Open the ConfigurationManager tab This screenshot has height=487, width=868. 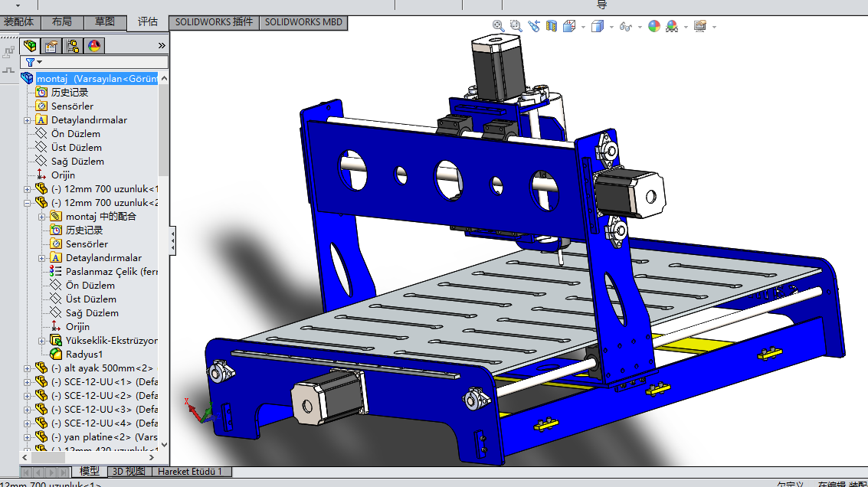(x=73, y=45)
